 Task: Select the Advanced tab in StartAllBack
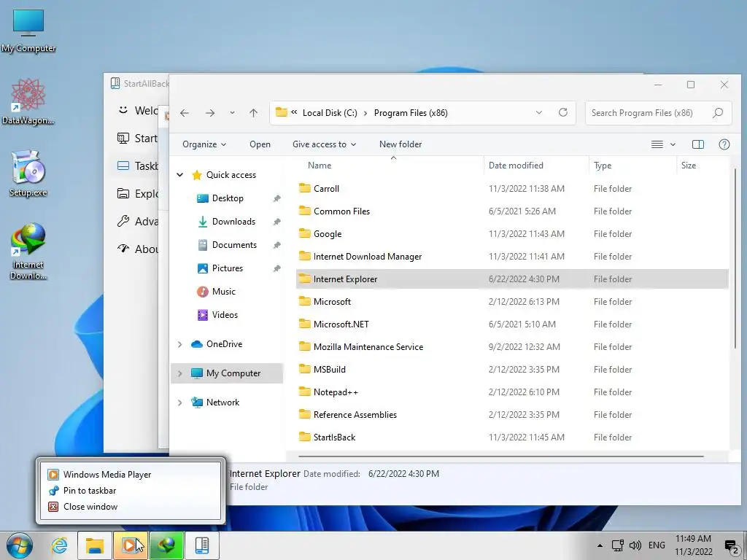pos(138,221)
